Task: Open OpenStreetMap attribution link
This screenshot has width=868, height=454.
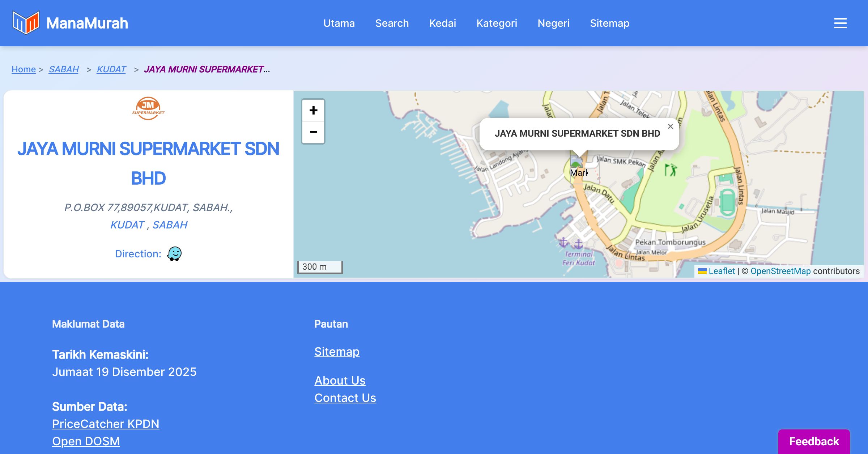Action: point(780,271)
